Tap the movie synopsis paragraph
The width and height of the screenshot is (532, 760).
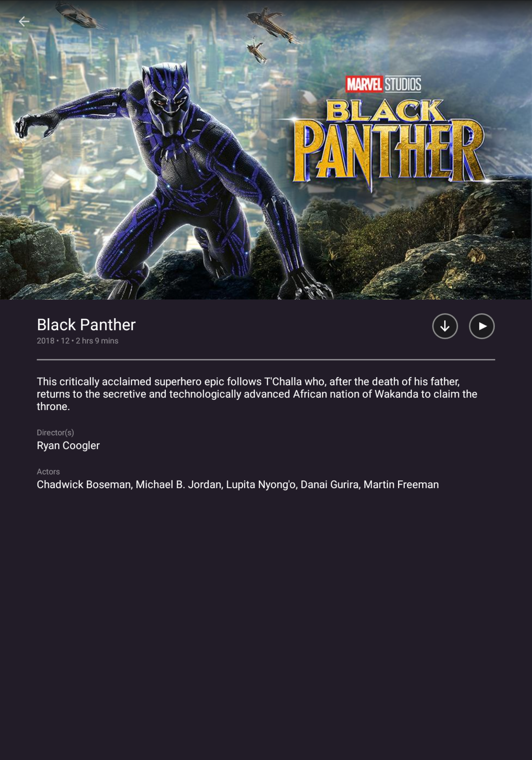click(x=257, y=394)
